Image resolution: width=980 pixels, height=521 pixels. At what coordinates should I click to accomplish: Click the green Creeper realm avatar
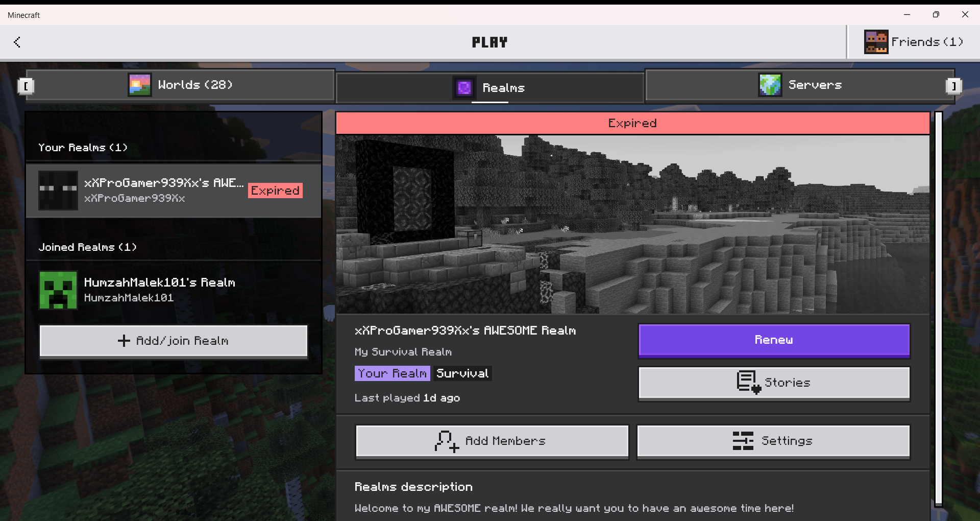[58, 290]
